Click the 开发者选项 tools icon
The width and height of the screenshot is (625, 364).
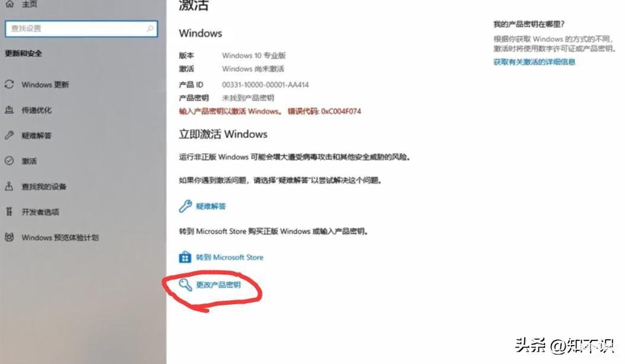[x=9, y=212]
